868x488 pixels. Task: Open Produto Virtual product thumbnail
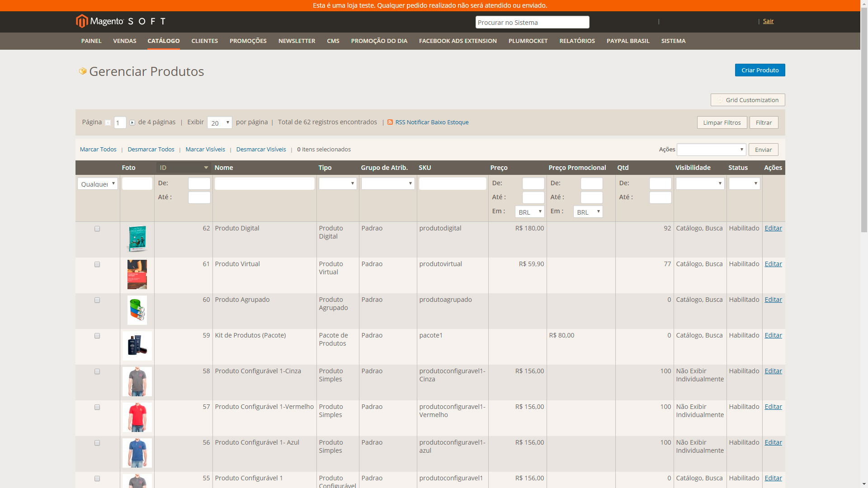point(137,275)
